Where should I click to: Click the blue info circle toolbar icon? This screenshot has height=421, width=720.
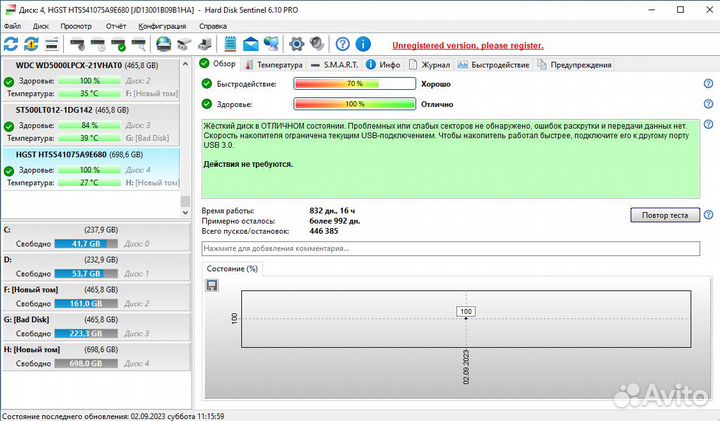(364, 44)
